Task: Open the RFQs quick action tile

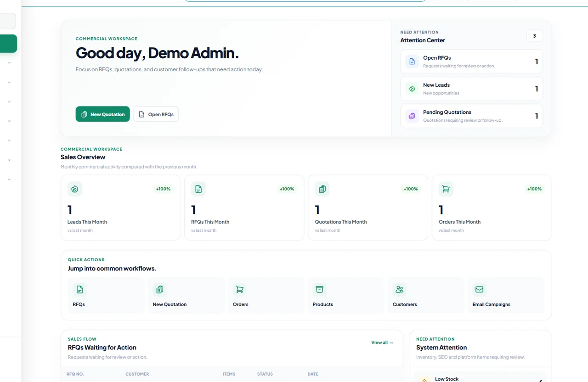Action: coord(106,295)
